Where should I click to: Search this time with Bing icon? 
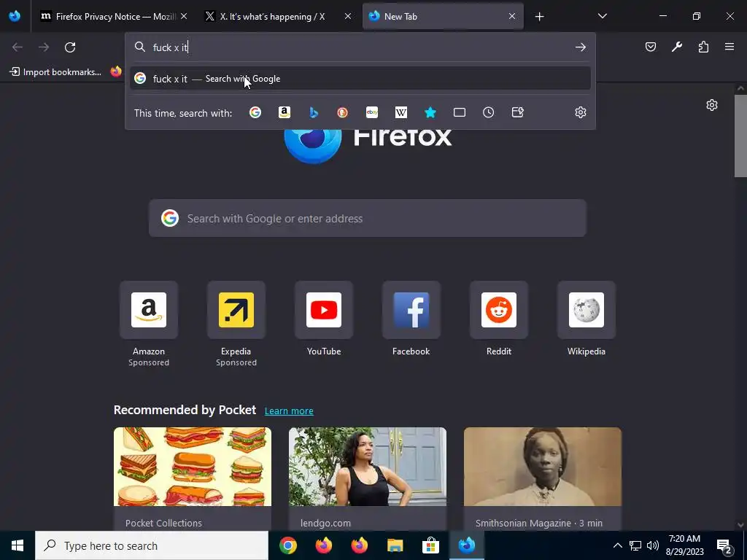click(314, 112)
